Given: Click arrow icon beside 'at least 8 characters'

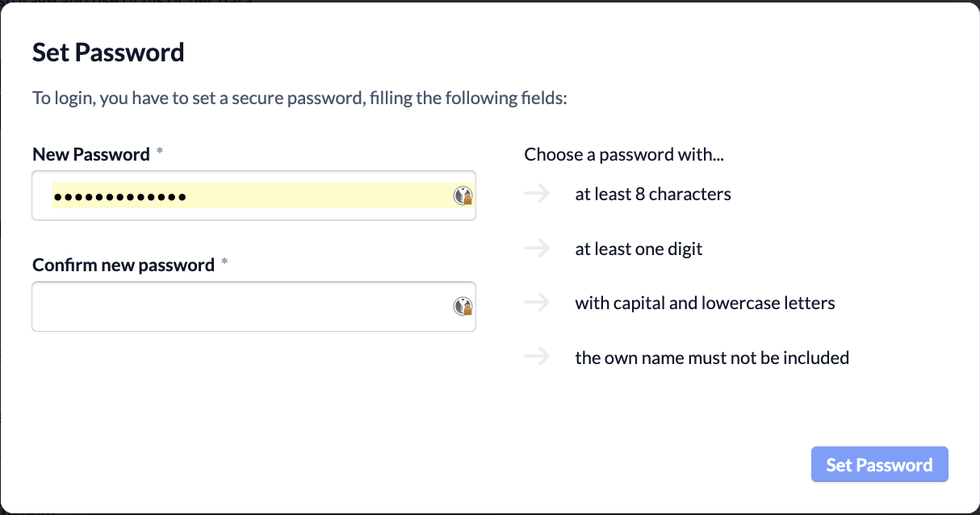Looking at the screenshot, I should [x=537, y=194].
